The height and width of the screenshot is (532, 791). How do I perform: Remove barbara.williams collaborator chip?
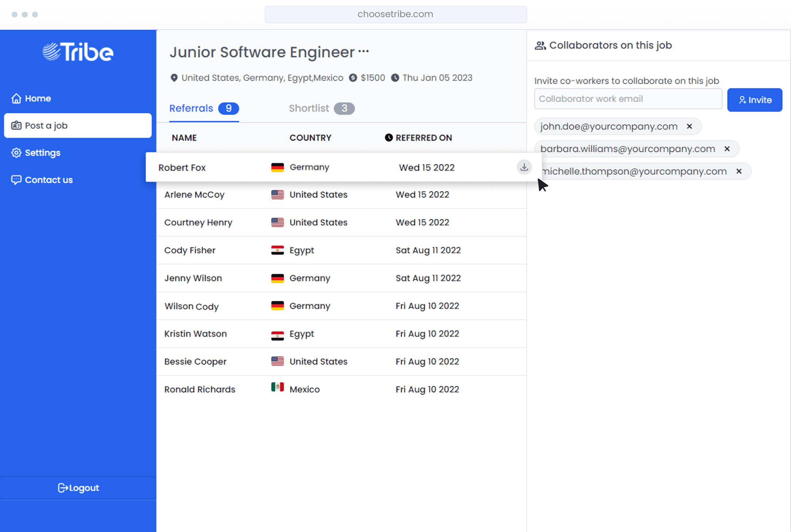[727, 149]
